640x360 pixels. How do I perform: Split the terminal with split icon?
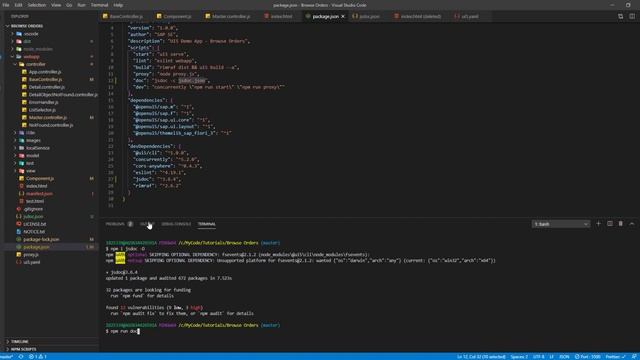click(610, 224)
